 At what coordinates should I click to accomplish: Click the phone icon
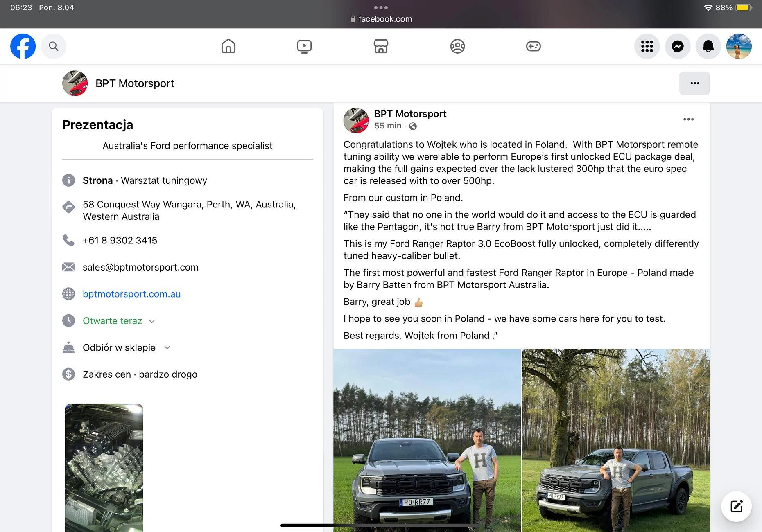click(x=69, y=240)
